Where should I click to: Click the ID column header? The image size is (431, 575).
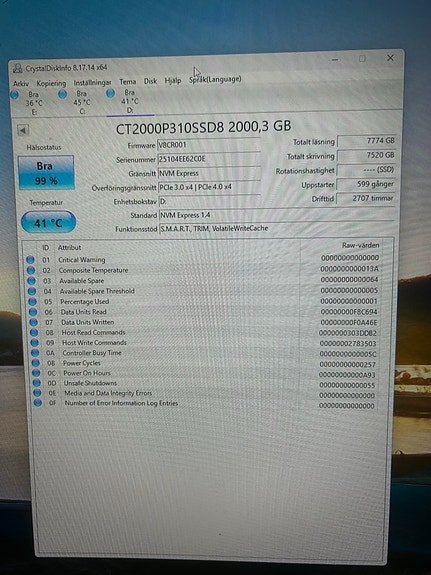(x=45, y=248)
